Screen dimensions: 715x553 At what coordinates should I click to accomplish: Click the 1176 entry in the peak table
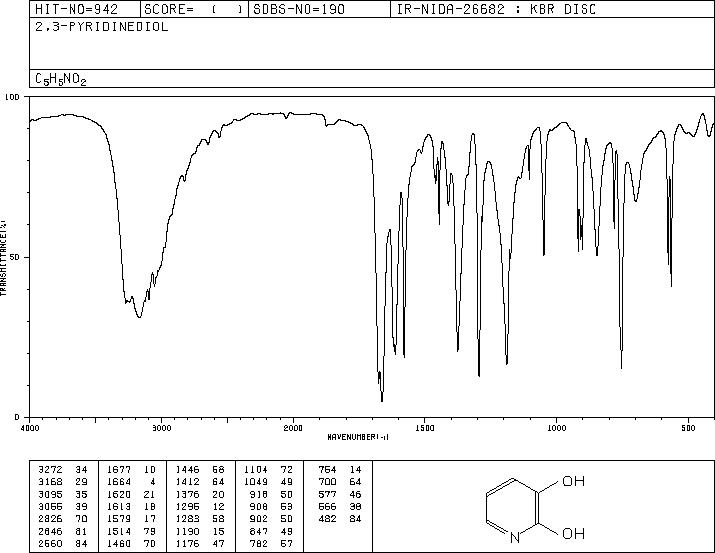point(187,543)
